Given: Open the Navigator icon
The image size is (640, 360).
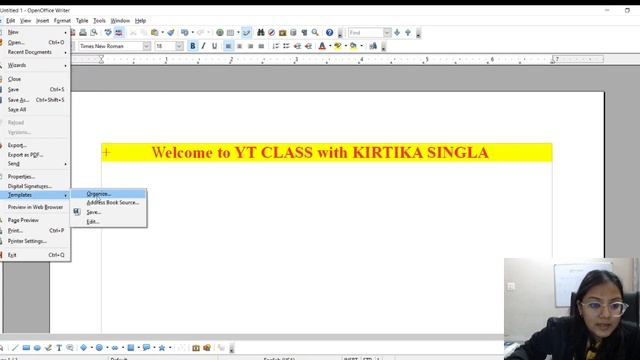Looking at the screenshot, I should tap(271, 33).
